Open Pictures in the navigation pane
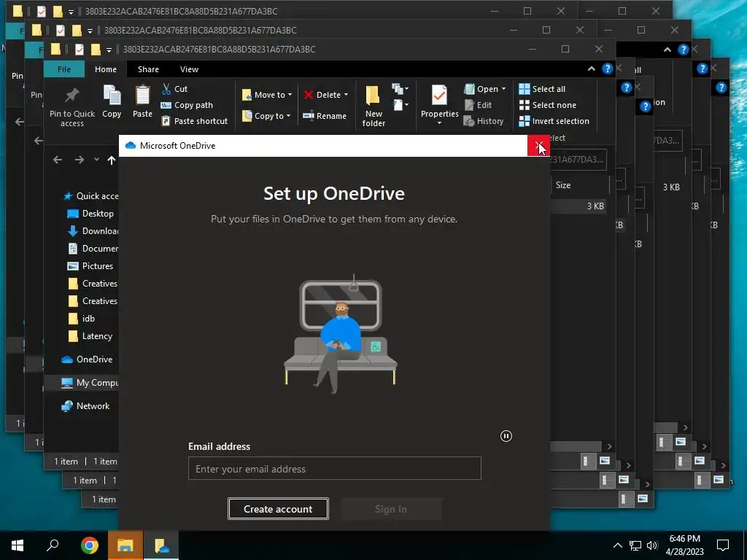Viewport: 747px width, 560px height. click(90, 266)
